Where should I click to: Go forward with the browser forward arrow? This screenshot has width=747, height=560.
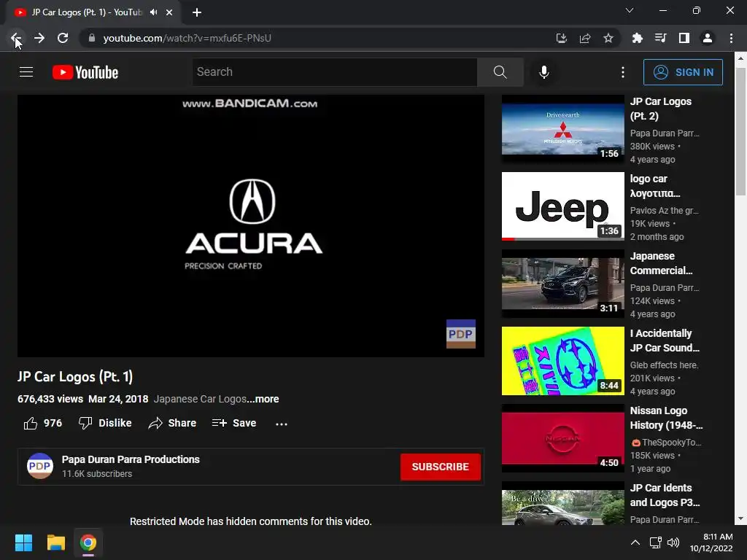tap(39, 38)
